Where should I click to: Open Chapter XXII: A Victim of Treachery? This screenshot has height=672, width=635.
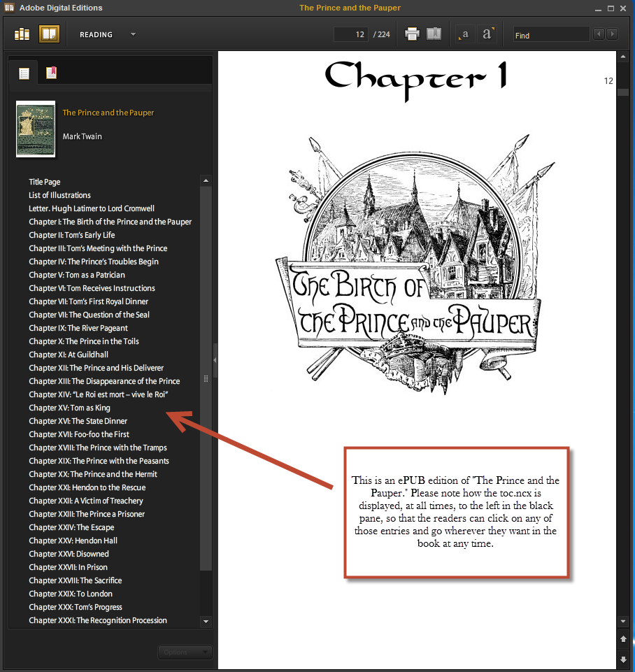coord(85,501)
